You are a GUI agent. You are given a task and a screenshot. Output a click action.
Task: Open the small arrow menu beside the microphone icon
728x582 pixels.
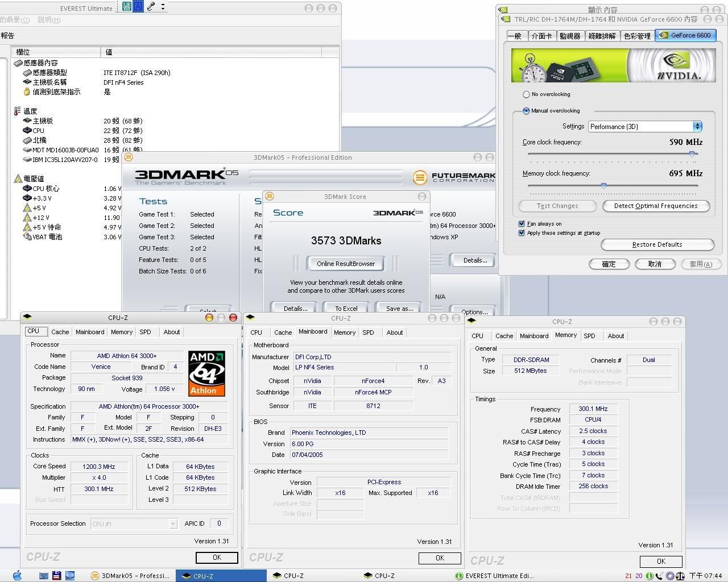click(163, 7)
